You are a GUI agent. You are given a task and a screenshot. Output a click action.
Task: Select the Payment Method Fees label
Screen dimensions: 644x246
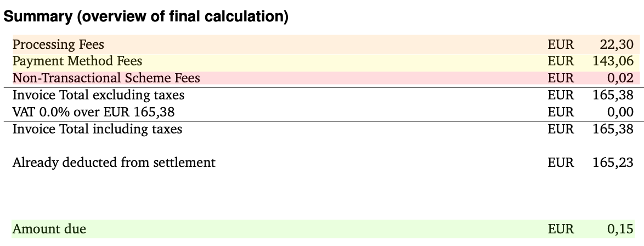pos(77,62)
